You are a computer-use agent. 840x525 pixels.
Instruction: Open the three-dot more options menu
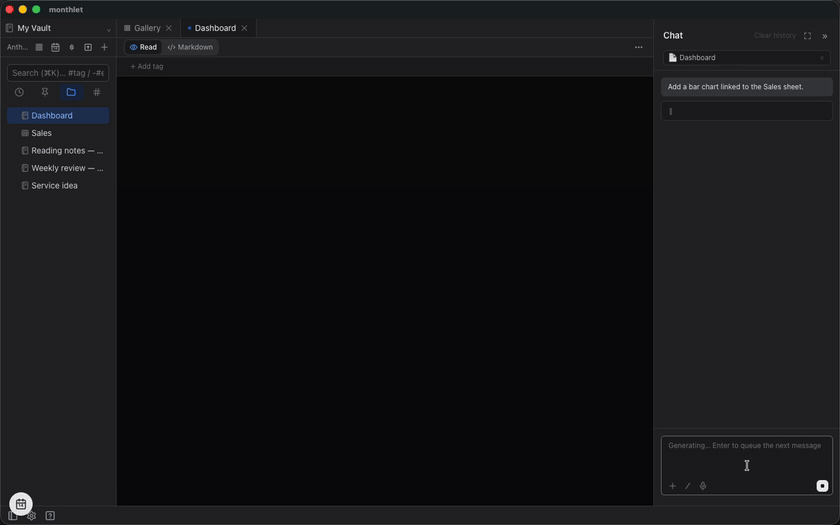[639, 47]
